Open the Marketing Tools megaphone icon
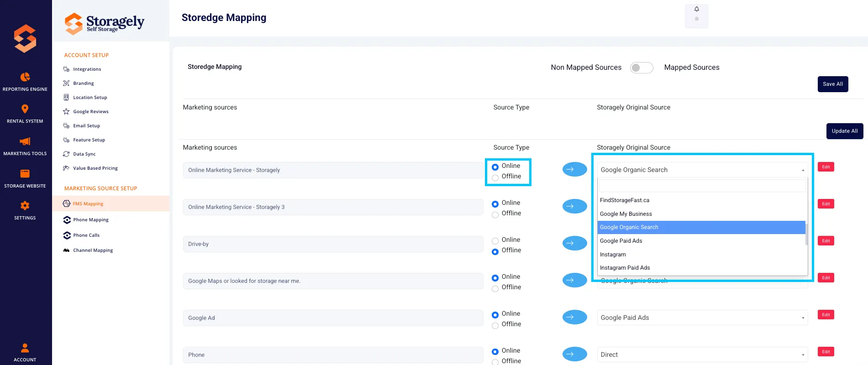The height and width of the screenshot is (365, 868). (x=25, y=141)
